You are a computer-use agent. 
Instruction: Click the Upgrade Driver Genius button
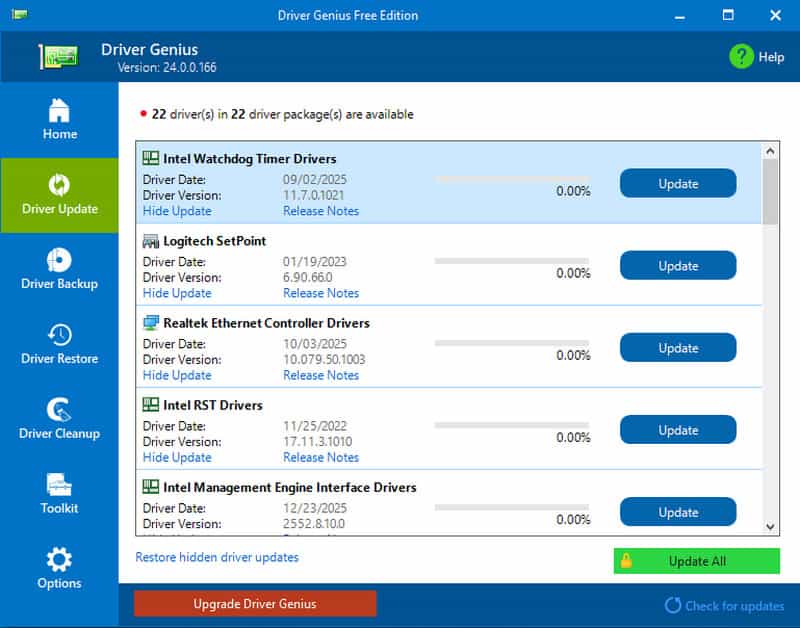point(255,603)
